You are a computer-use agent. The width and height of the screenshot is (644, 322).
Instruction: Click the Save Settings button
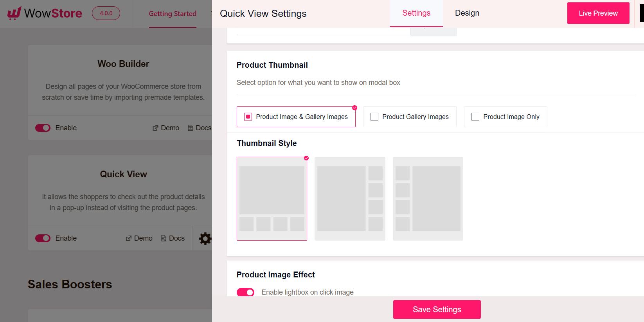[x=437, y=309]
